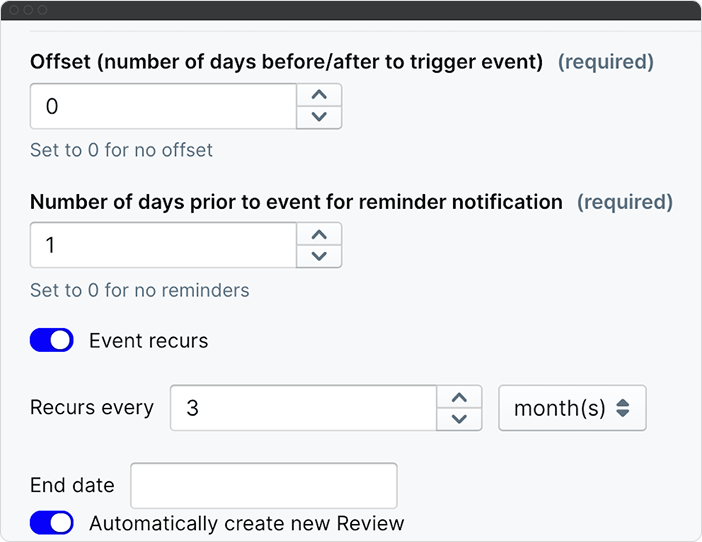Increase the Offset value with up arrow
This screenshot has width=702, height=542.
pos(319,95)
